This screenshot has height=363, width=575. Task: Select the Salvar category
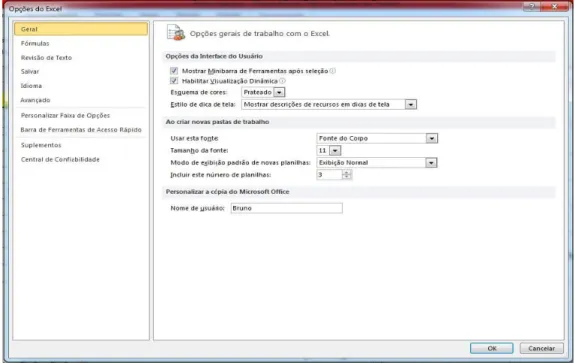pyautogui.click(x=81, y=72)
